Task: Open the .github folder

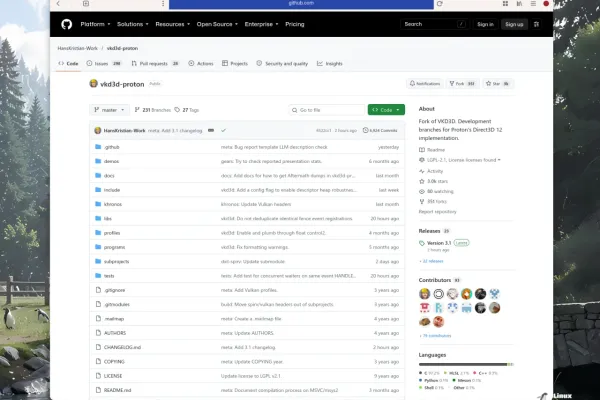Action: pos(112,147)
